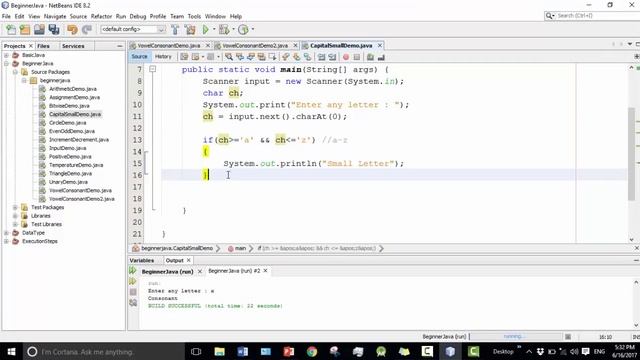Viewport: 640px width, 360px height.
Task: Click the New File toolbar icon
Action: [x=11, y=29]
